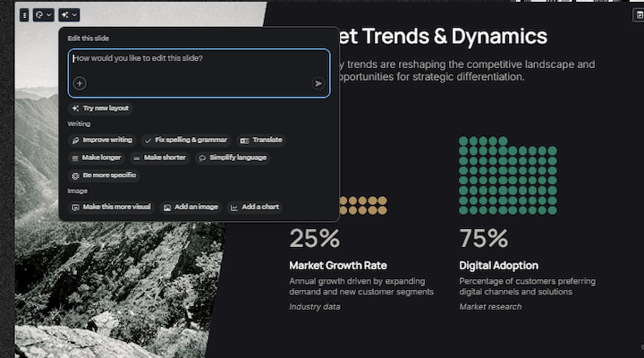Click the 25% statistic value
The height and width of the screenshot is (358, 644).
315,239
